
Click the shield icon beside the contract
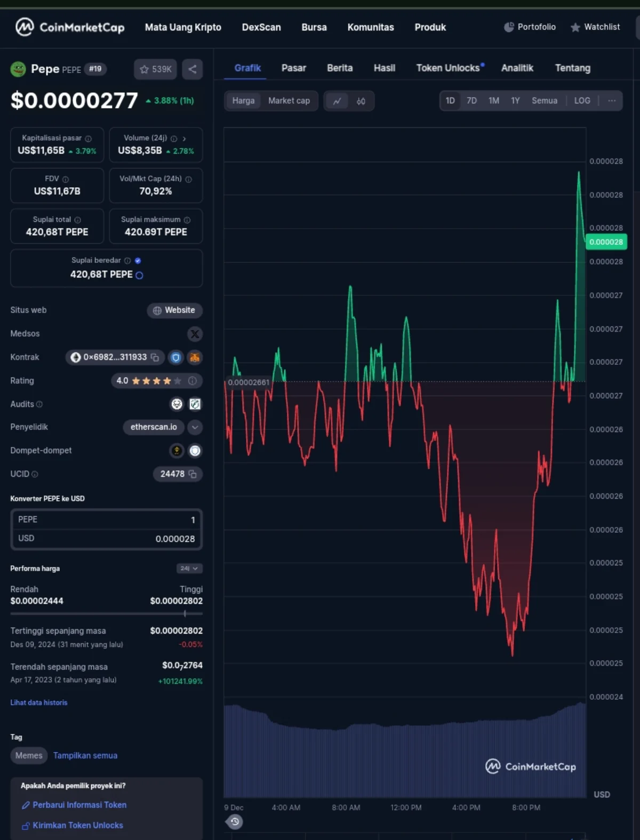pyautogui.click(x=175, y=357)
